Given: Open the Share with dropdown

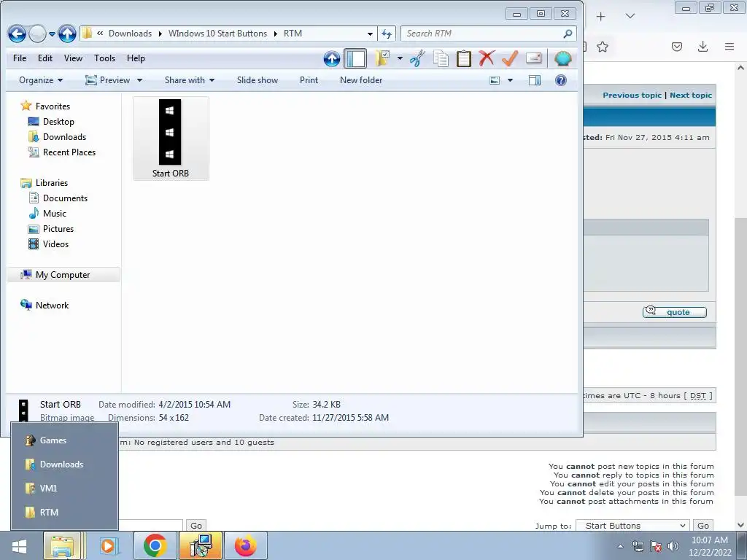Looking at the screenshot, I should (190, 80).
